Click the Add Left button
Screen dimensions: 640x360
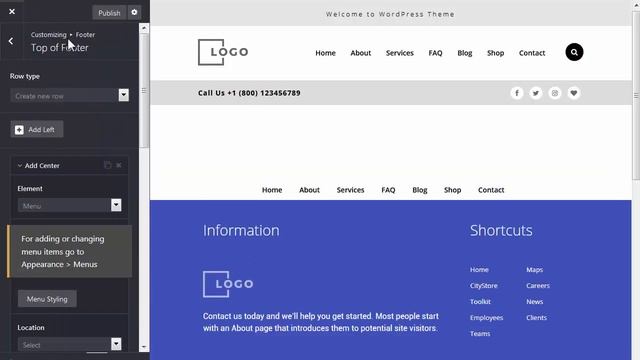[x=37, y=129]
